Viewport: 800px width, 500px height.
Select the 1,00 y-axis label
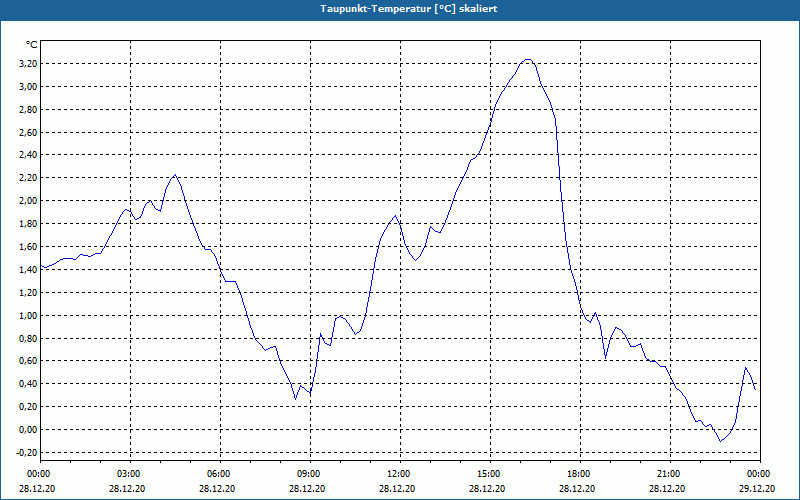tap(29, 315)
